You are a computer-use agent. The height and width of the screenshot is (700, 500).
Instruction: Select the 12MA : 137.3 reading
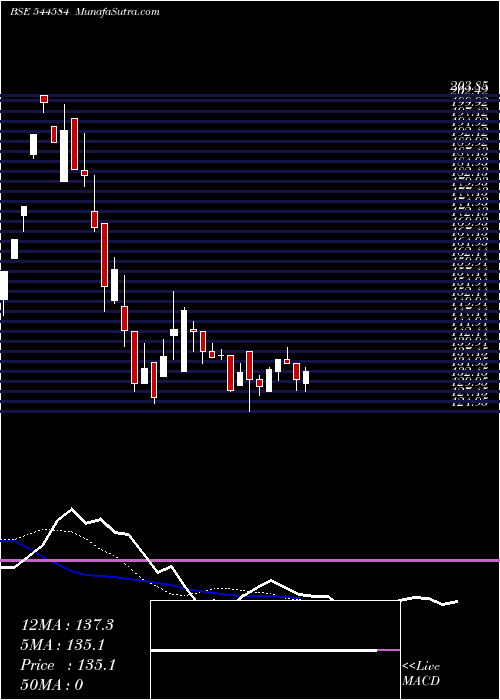coord(67,625)
